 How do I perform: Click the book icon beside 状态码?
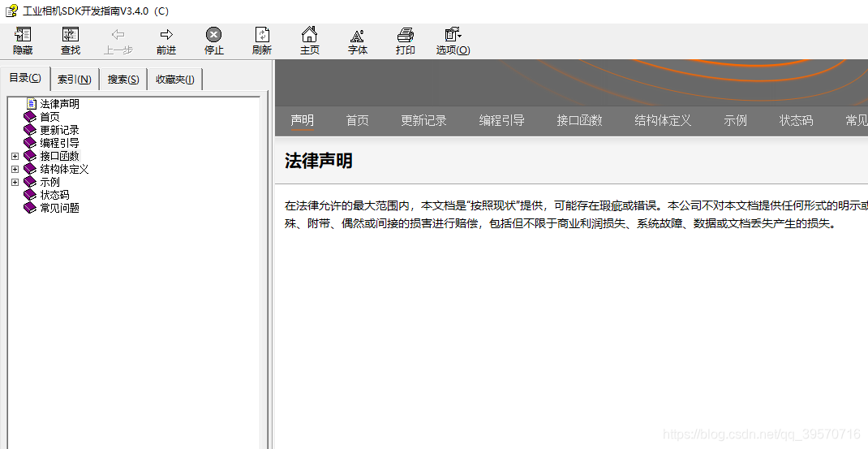(30, 195)
